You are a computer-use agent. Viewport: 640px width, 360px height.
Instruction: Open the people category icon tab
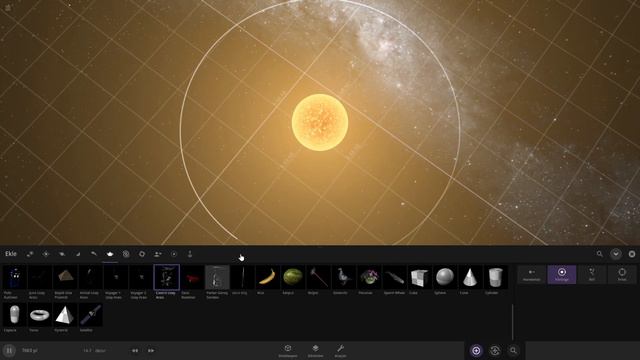coord(158,254)
